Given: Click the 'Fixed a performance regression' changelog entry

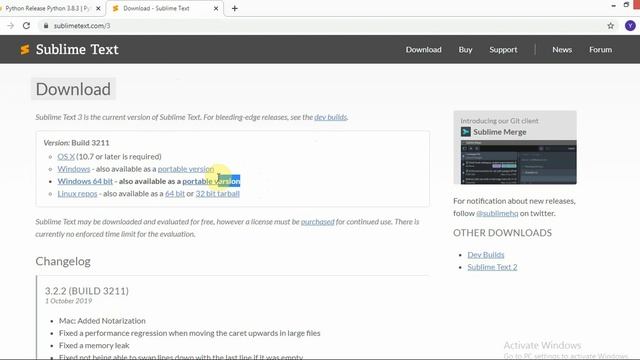Looking at the screenshot, I should [x=189, y=333].
